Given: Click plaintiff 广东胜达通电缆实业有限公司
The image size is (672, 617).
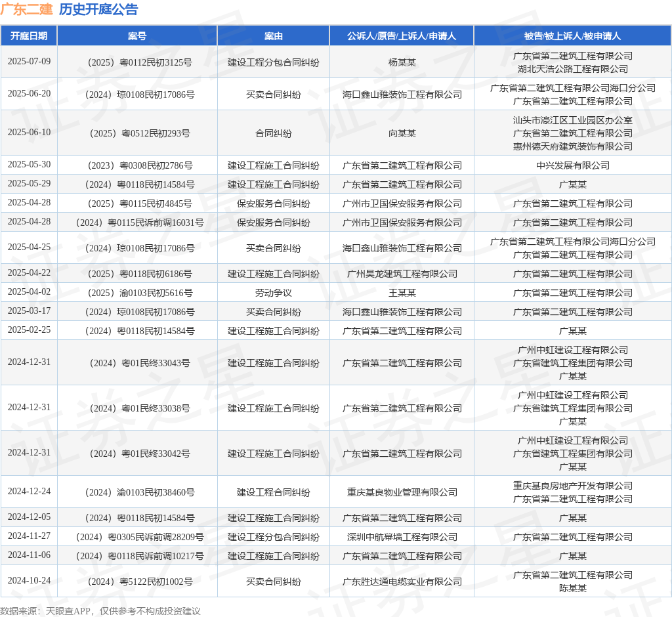Looking at the screenshot, I should [402, 582].
